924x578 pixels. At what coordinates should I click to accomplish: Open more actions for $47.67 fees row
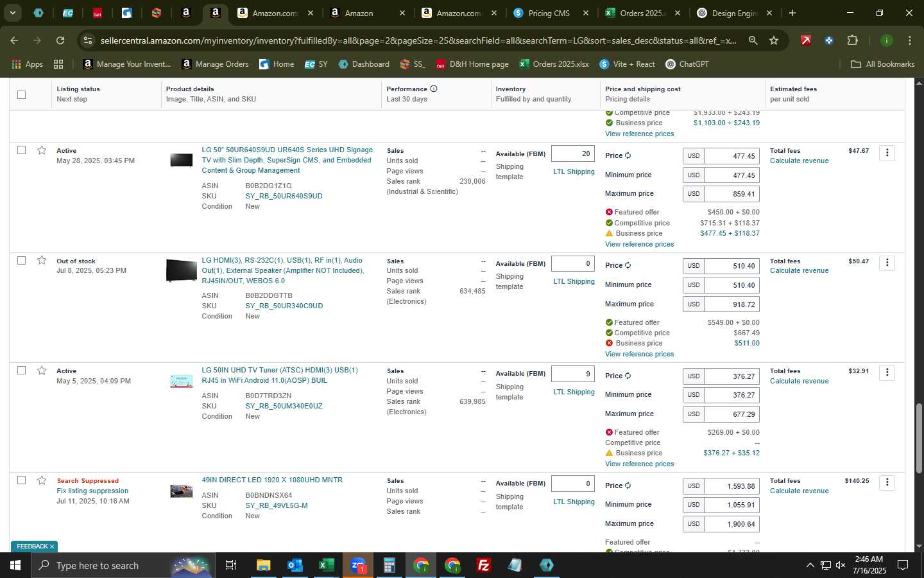[887, 153]
